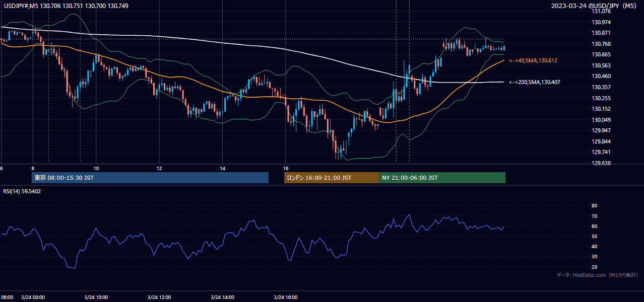
Task: Click RSI scale level 40
Action: point(594,246)
